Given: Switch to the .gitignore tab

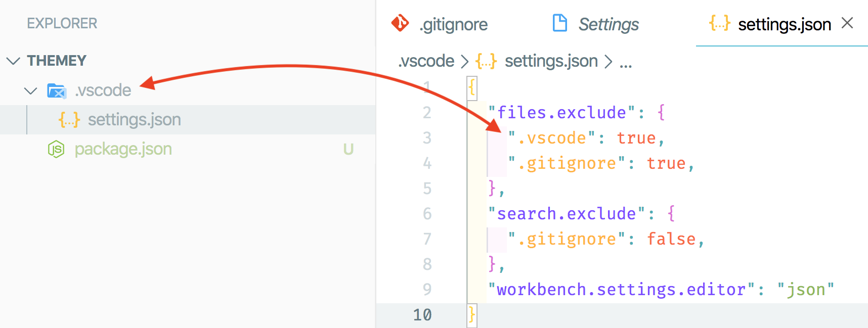Looking at the screenshot, I should click(x=453, y=24).
